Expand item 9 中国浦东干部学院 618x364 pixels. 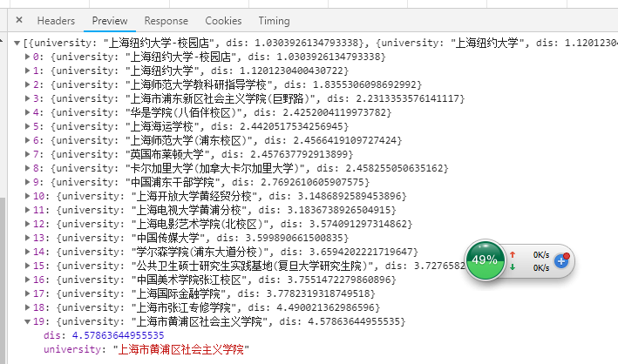(x=28, y=182)
